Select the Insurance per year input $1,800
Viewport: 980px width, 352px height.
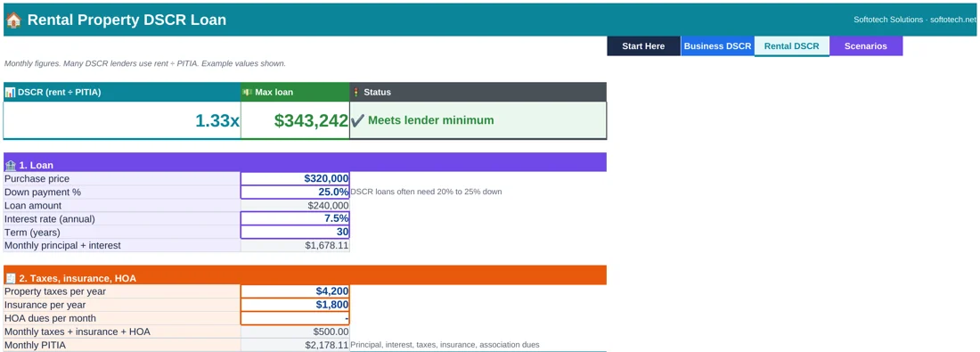point(295,305)
